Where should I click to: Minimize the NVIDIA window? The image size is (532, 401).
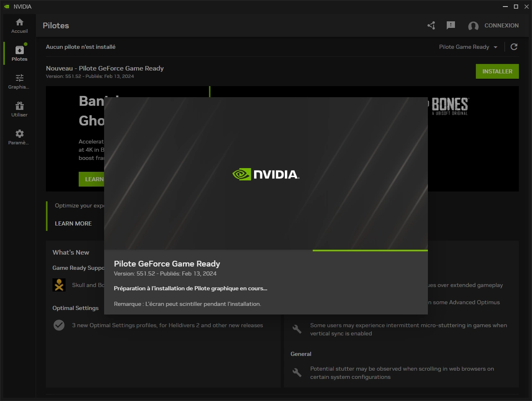pos(505,7)
